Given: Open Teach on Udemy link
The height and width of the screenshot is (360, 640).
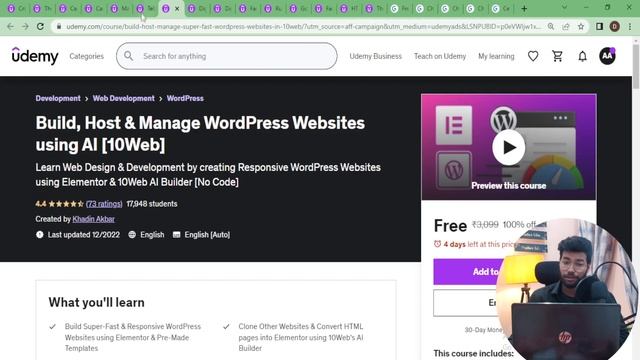Looking at the screenshot, I should (440, 56).
